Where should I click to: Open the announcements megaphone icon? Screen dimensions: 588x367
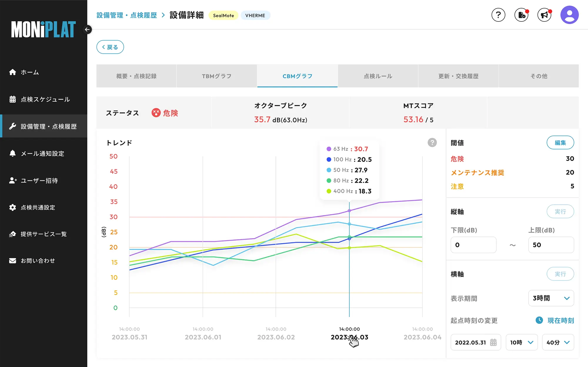(x=544, y=15)
